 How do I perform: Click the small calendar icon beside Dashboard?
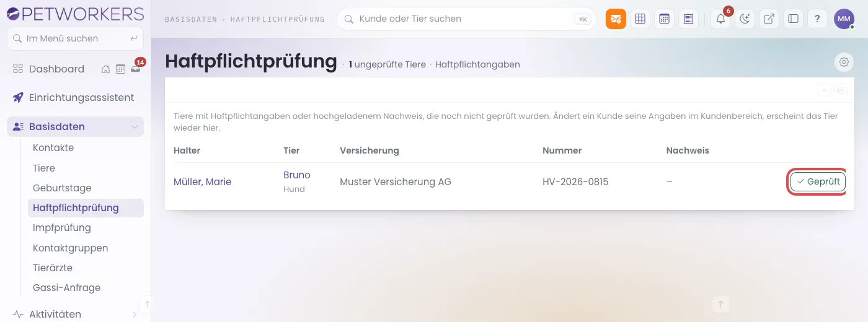120,69
